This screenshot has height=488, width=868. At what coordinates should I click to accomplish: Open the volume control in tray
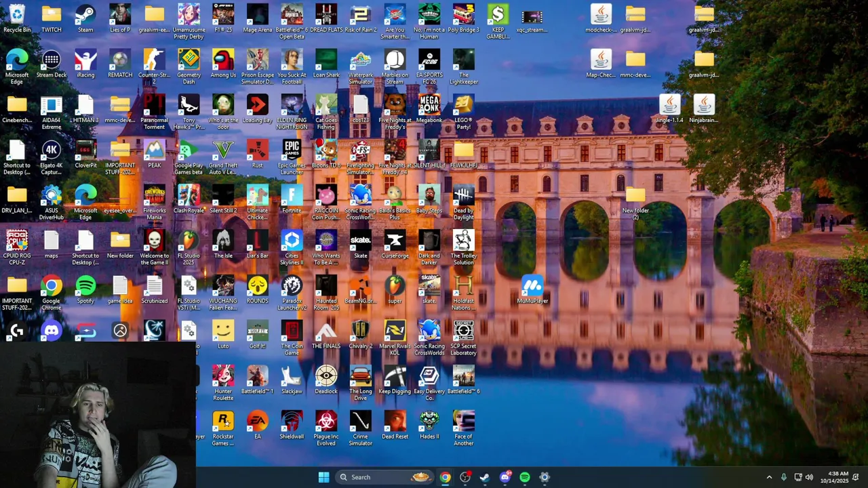pos(809,477)
